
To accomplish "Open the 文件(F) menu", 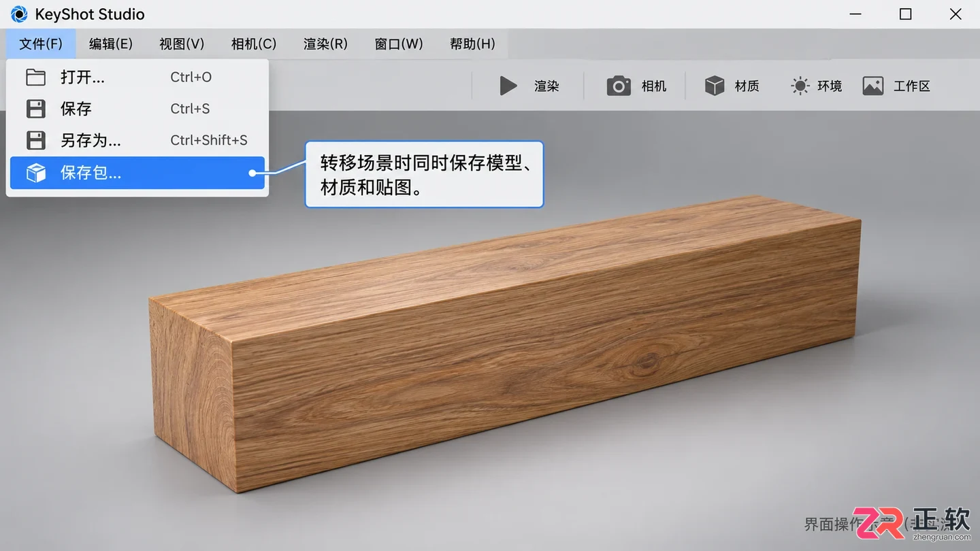I will tap(41, 44).
